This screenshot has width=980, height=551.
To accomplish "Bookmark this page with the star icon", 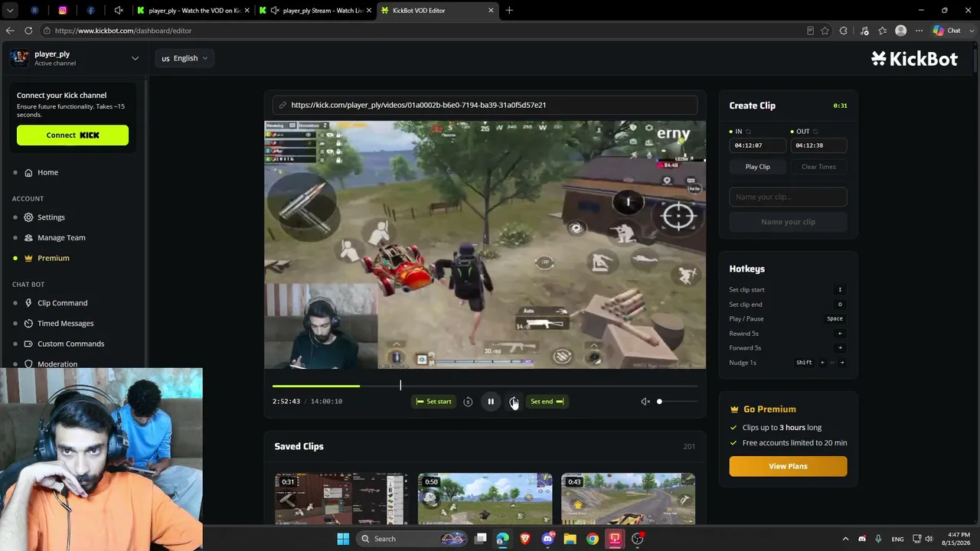I will coord(825,31).
